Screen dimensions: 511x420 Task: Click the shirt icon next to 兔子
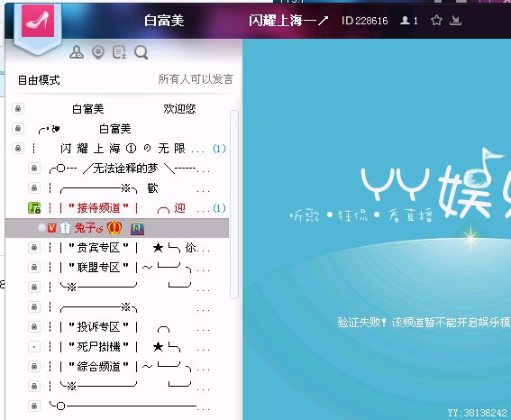point(65,228)
